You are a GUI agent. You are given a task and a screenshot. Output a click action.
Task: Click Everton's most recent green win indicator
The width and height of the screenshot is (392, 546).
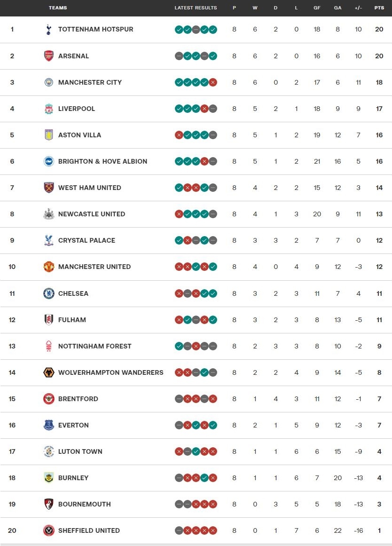click(213, 425)
